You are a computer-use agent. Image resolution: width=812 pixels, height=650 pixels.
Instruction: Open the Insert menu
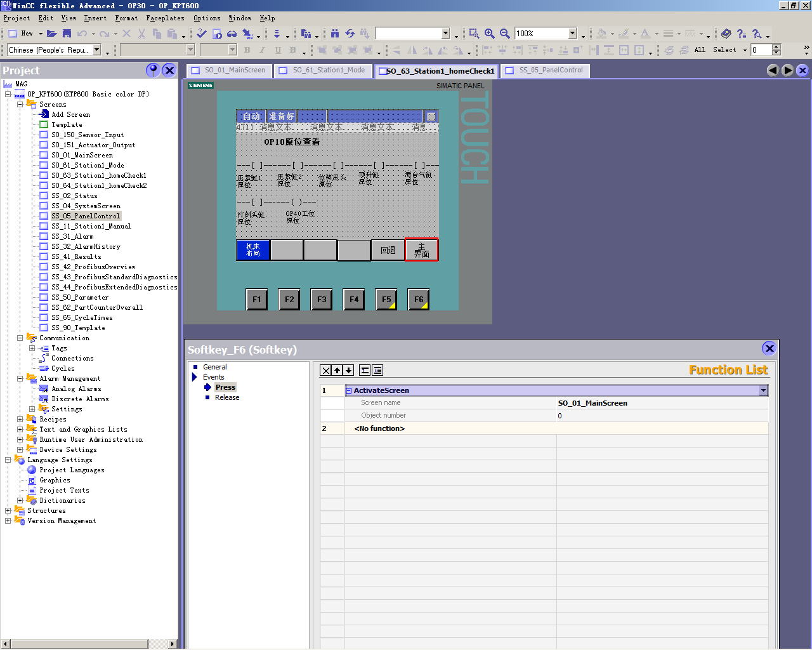(x=95, y=18)
